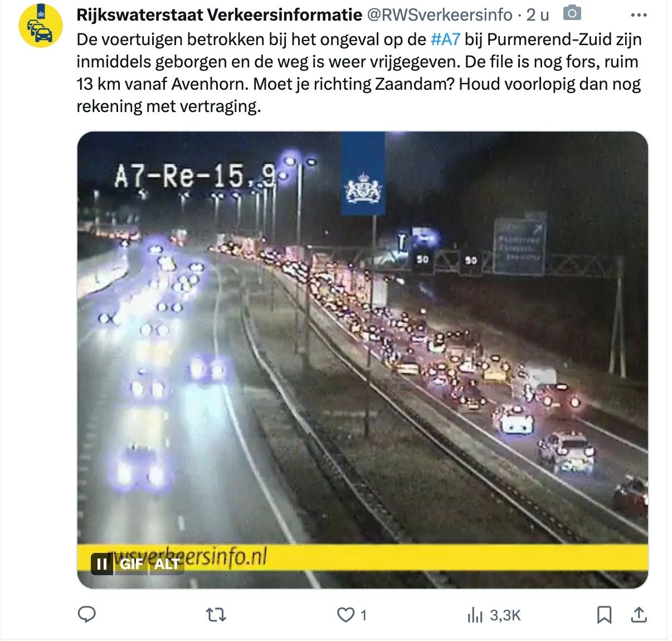Open the Rijkswaterstaat profile avatar
The image size is (672, 641).
(40, 25)
